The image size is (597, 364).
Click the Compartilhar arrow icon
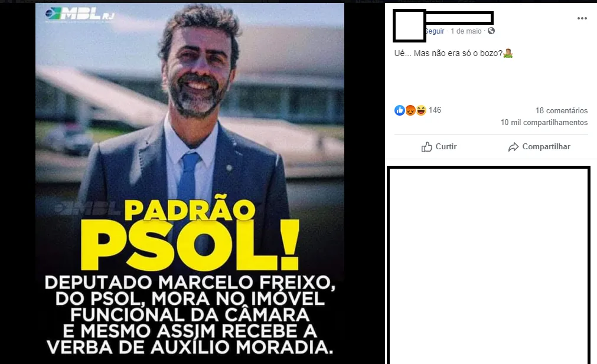[513, 147]
